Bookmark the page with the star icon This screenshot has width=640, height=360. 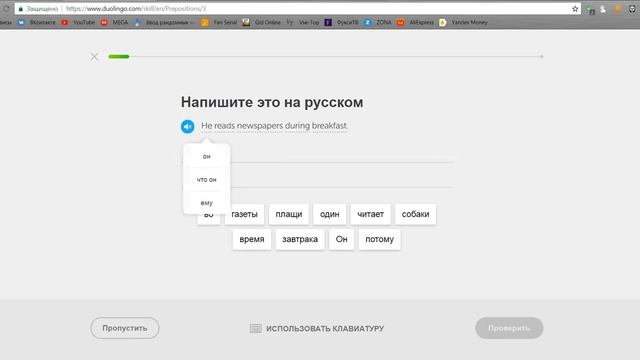coord(575,9)
